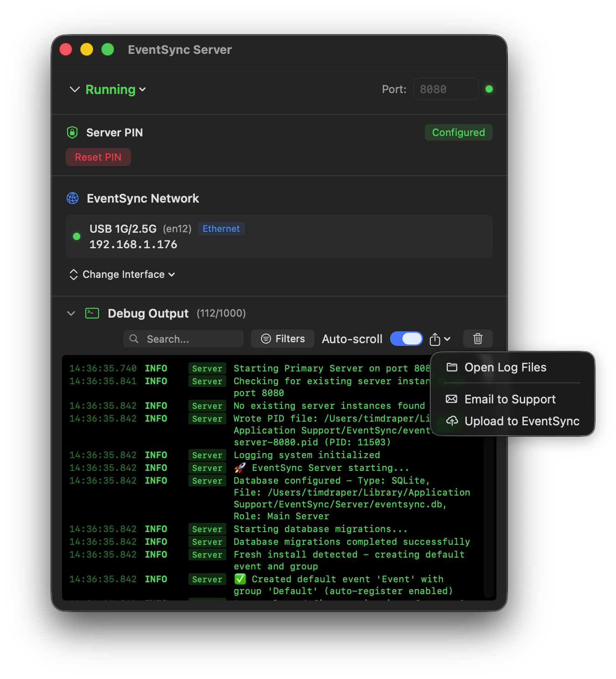Click the EventSync Network globe icon

(x=73, y=198)
